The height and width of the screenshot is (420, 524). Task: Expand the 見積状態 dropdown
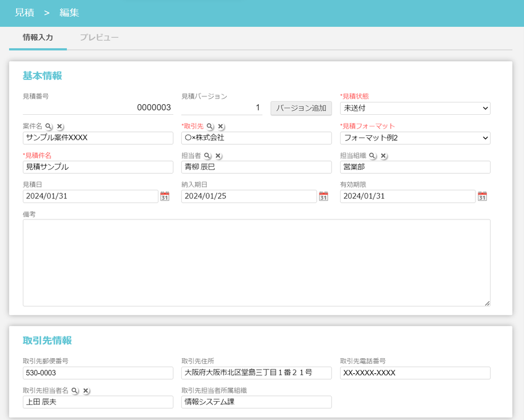click(x=415, y=108)
